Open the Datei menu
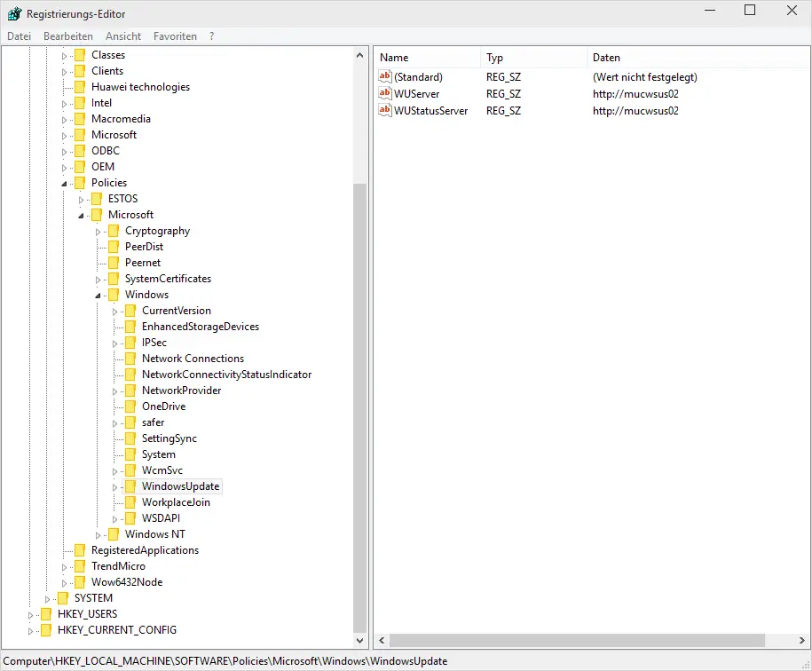Viewport: 812px width, 671px height. click(20, 36)
